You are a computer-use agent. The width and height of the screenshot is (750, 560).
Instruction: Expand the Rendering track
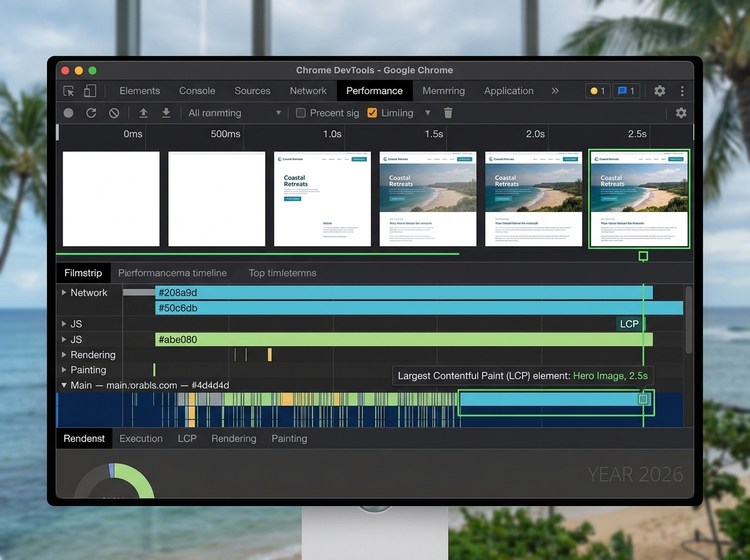click(x=64, y=355)
